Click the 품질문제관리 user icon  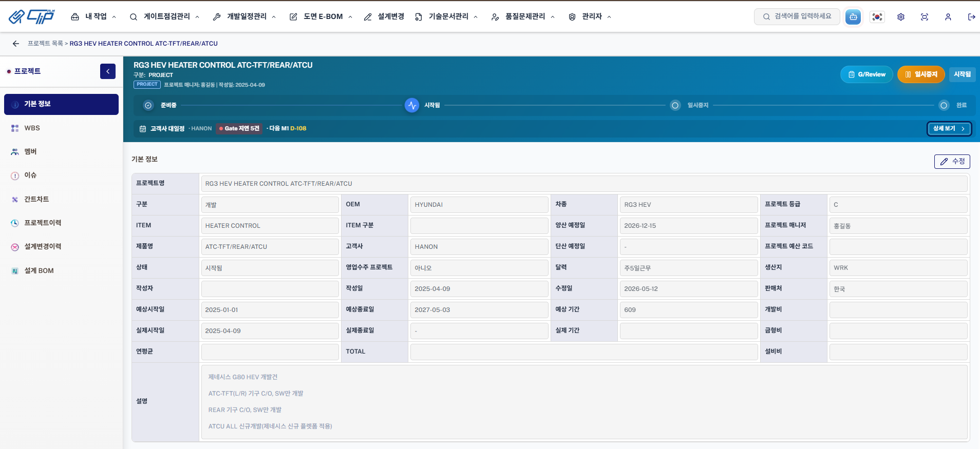tap(495, 17)
